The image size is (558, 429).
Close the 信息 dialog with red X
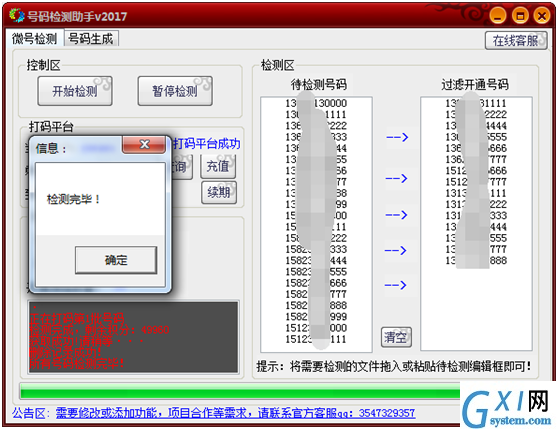coord(144,144)
